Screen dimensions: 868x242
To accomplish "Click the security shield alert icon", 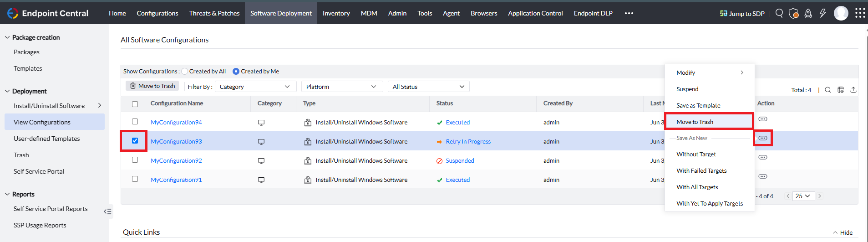I will (793, 13).
